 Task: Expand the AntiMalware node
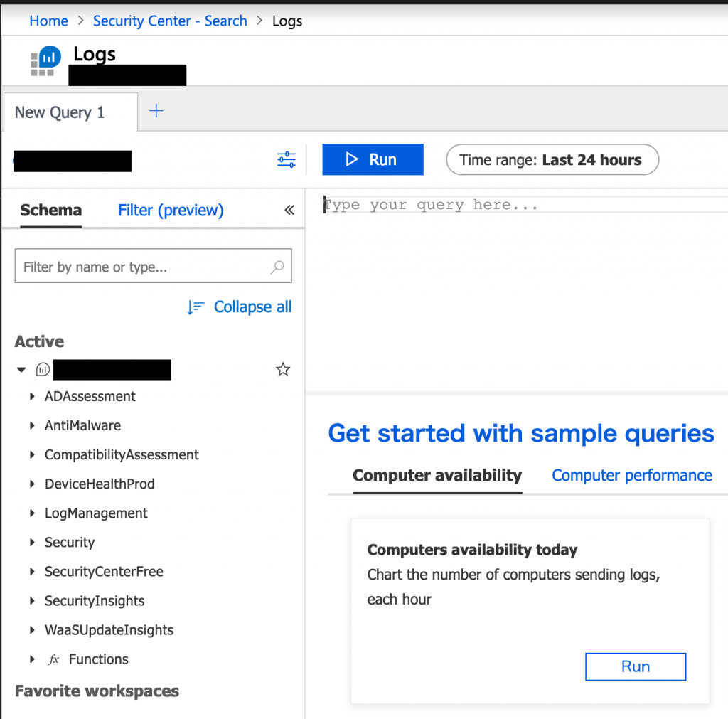tap(32, 425)
